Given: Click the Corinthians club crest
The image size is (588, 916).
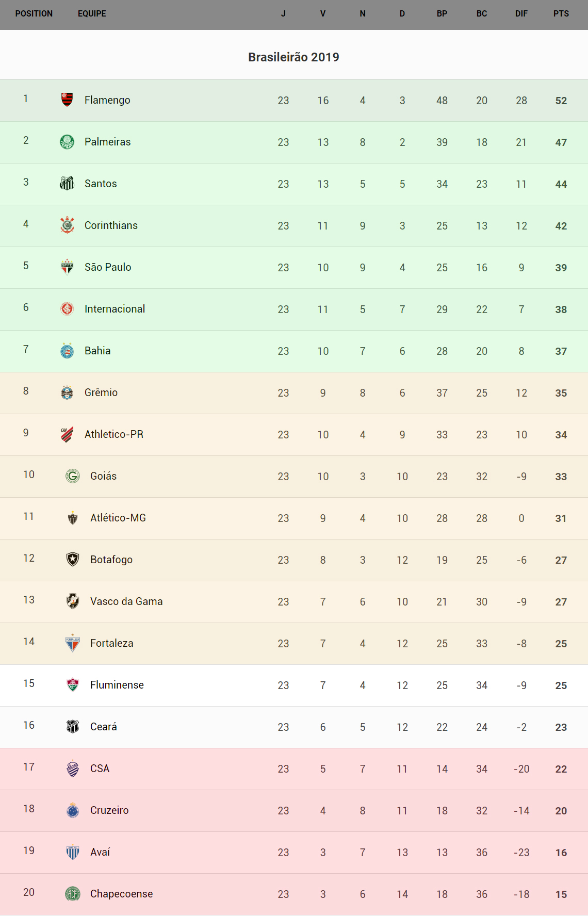Looking at the screenshot, I should click(67, 225).
